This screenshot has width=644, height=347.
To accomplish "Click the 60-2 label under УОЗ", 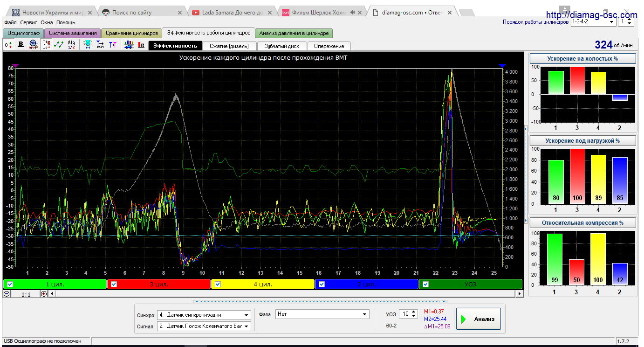I will (x=391, y=326).
